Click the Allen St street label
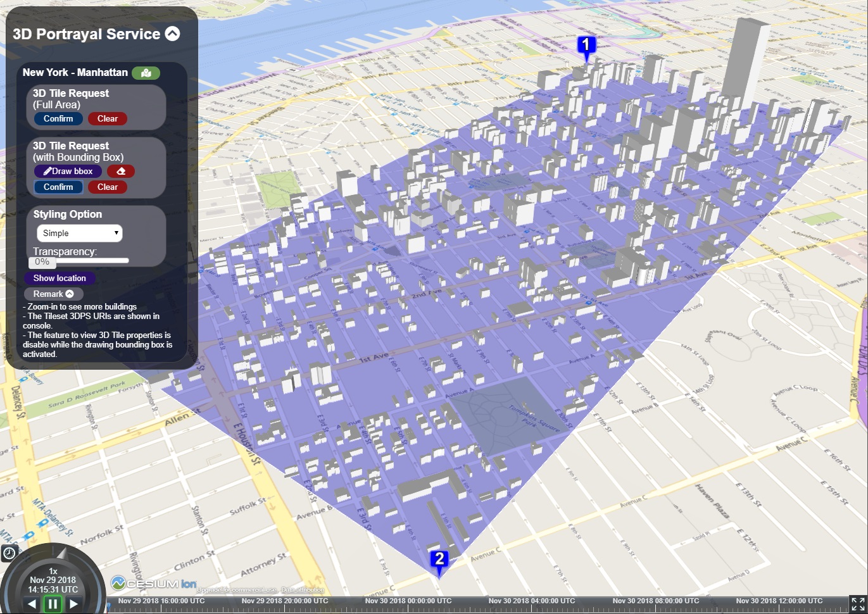The image size is (868, 614). 182,418
